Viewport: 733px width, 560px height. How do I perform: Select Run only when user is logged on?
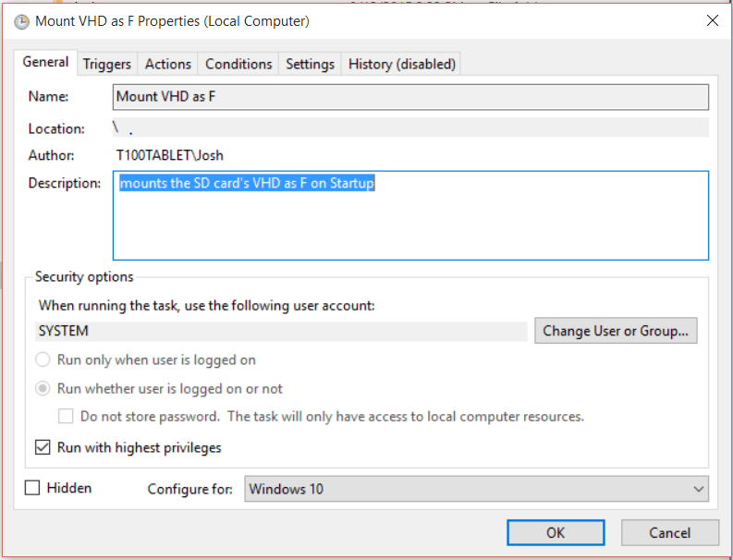click(x=43, y=359)
